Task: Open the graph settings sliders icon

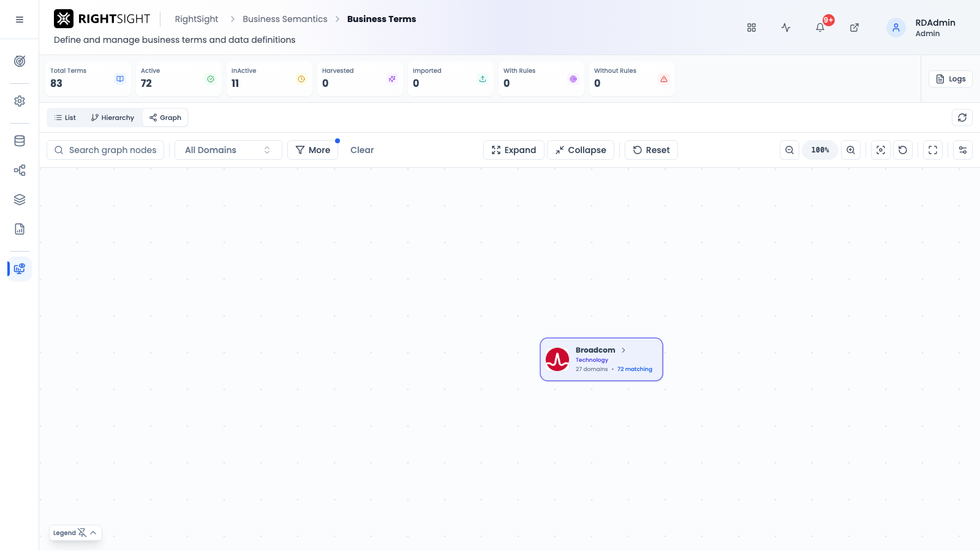Action: tap(963, 150)
